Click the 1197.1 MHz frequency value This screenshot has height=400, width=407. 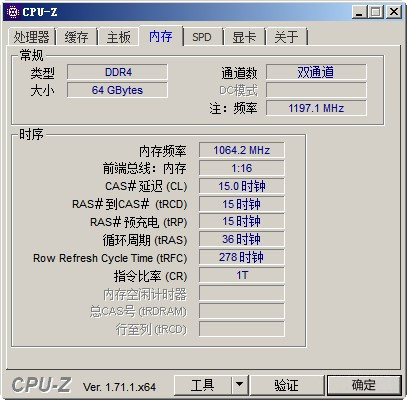(316, 108)
